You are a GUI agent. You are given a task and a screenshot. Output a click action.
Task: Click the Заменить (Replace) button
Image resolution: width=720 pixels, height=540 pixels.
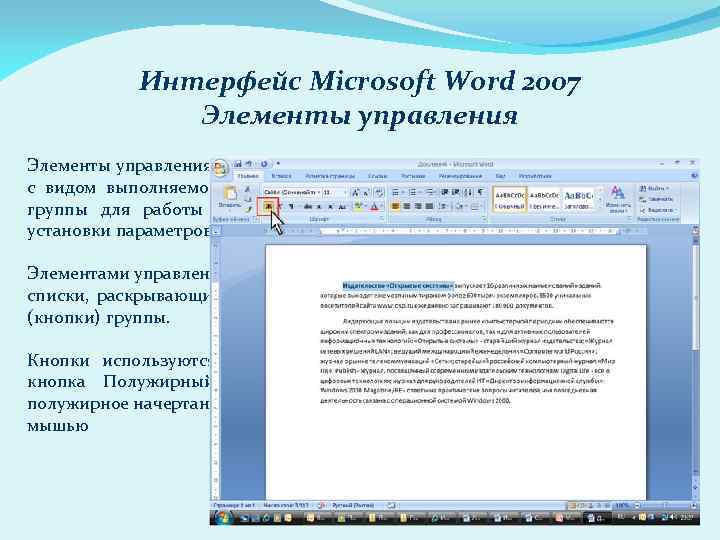tap(657, 199)
